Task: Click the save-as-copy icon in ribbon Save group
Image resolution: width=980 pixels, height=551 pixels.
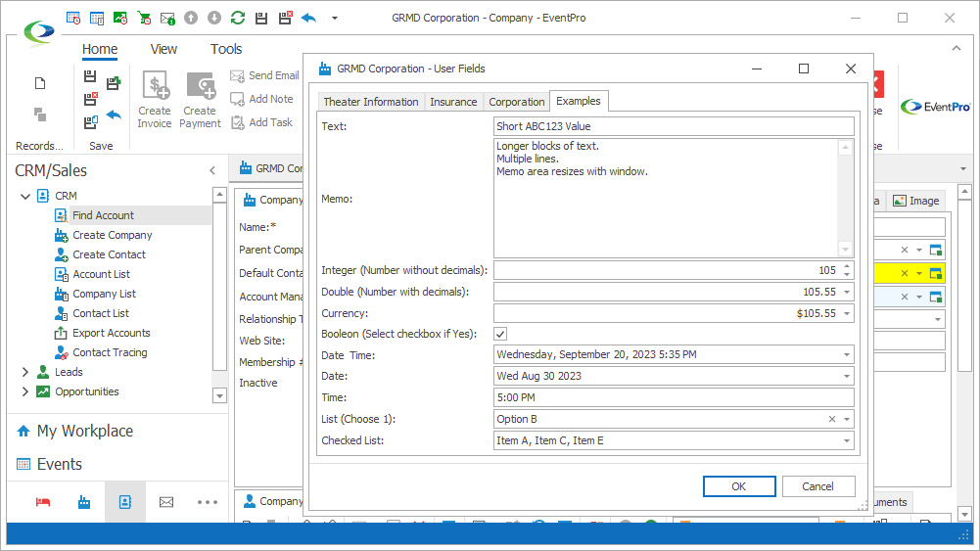Action: point(90,121)
